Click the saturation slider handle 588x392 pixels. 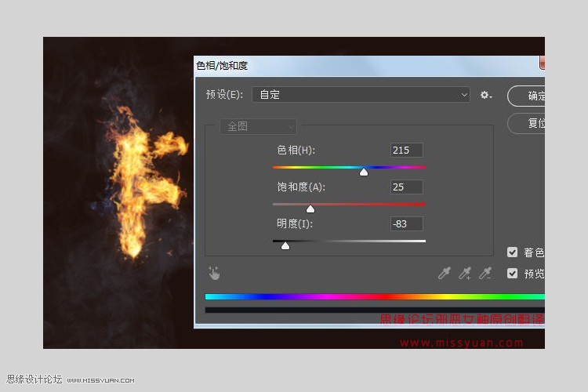[x=310, y=209]
